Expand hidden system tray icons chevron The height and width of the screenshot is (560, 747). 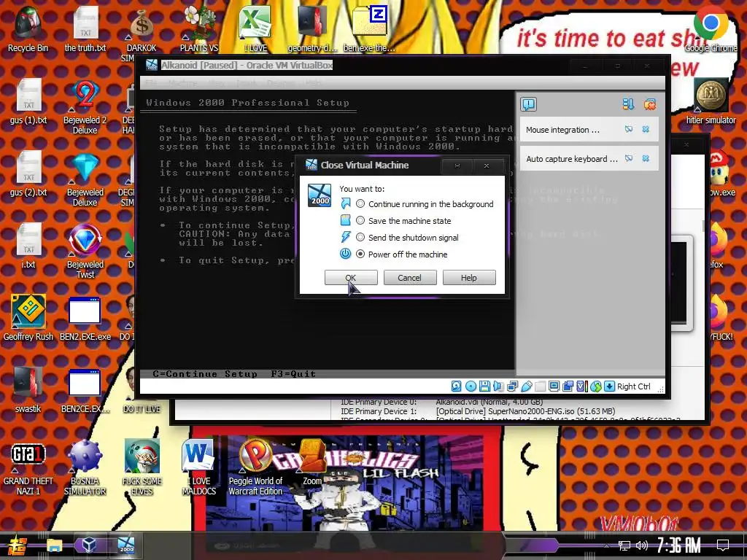pyautogui.click(x=606, y=545)
